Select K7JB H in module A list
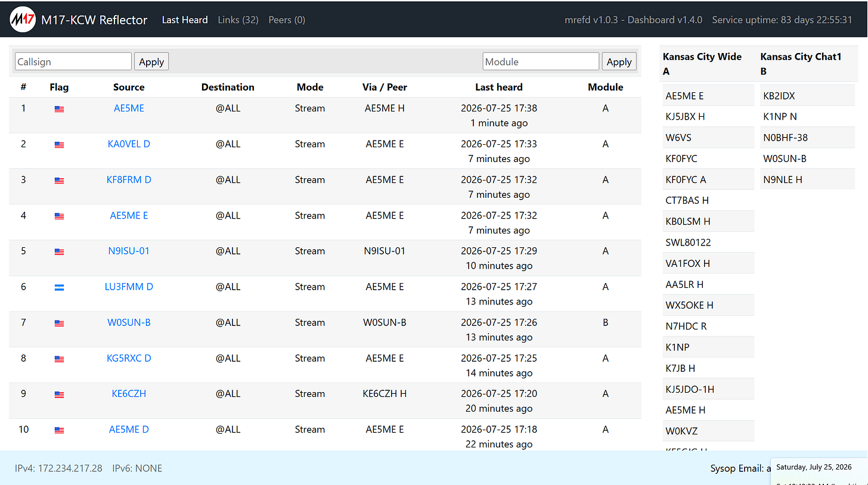 click(708, 368)
